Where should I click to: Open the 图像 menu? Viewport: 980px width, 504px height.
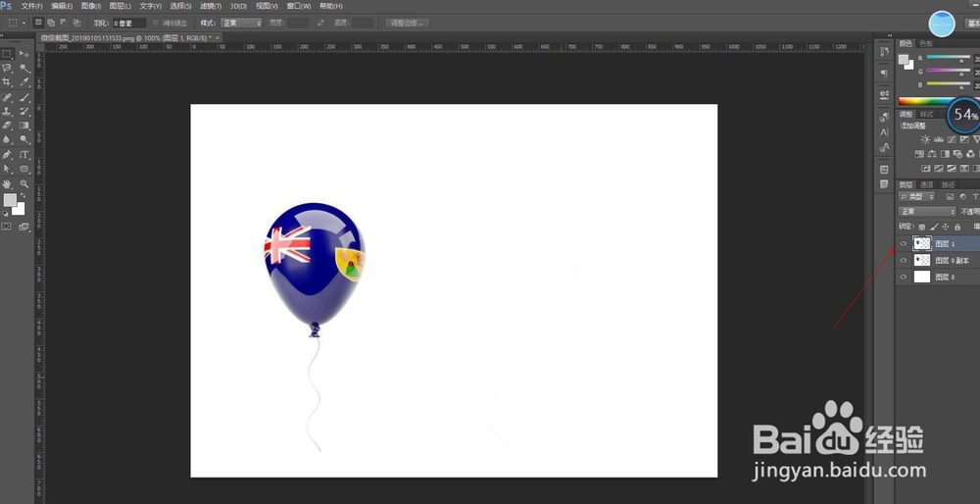pos(90,6)
